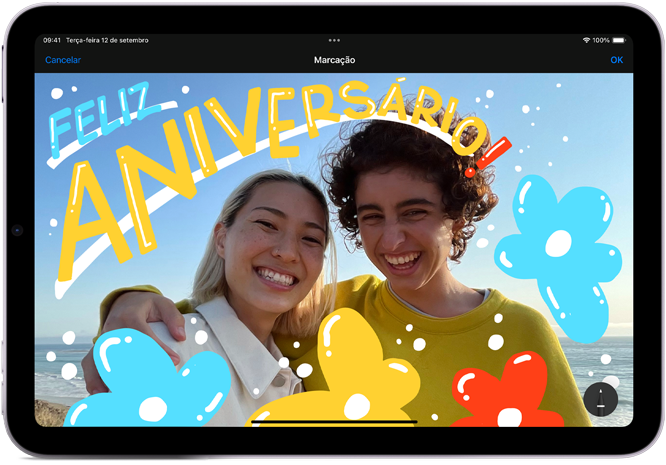This screenshot has height=465, width=666.
Task: Tap the 09:41 clock in status bar
Action: click(x=52, y=40)
